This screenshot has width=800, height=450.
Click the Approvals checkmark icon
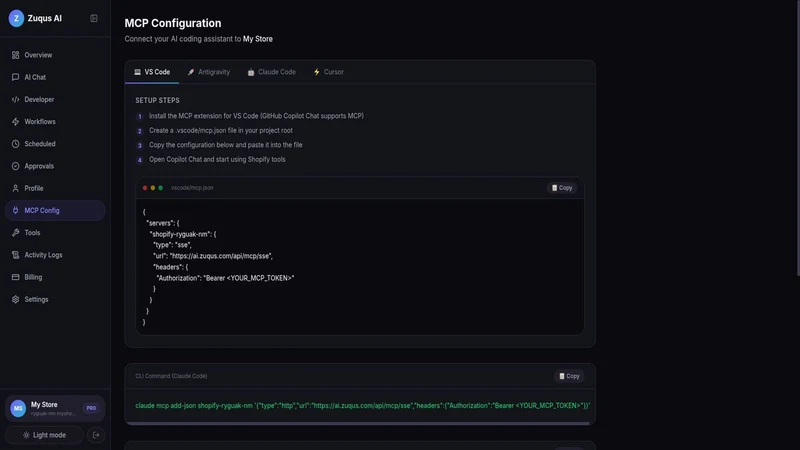tap(15, 166)
